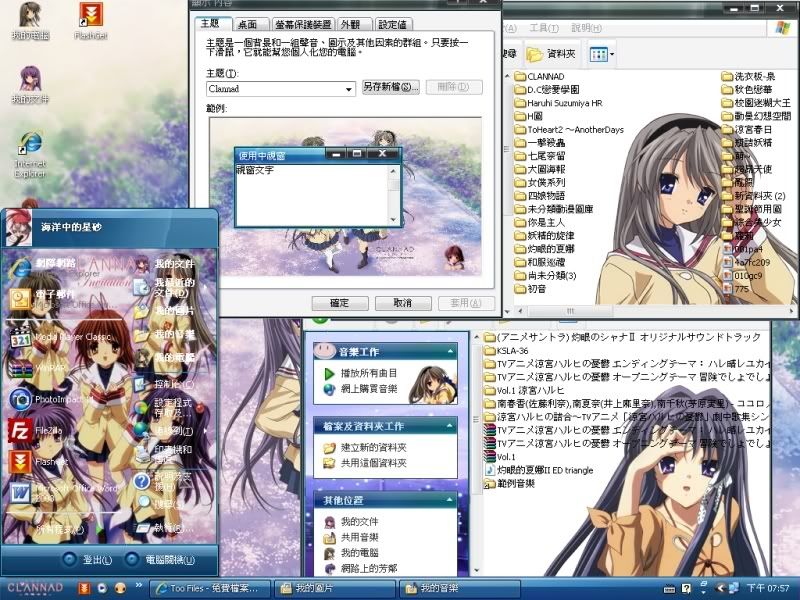Select the Haruhi Suzumiya HR folder
Image resolution: width=800 pixels, height=600 pixels.
[x=558, y=103]
